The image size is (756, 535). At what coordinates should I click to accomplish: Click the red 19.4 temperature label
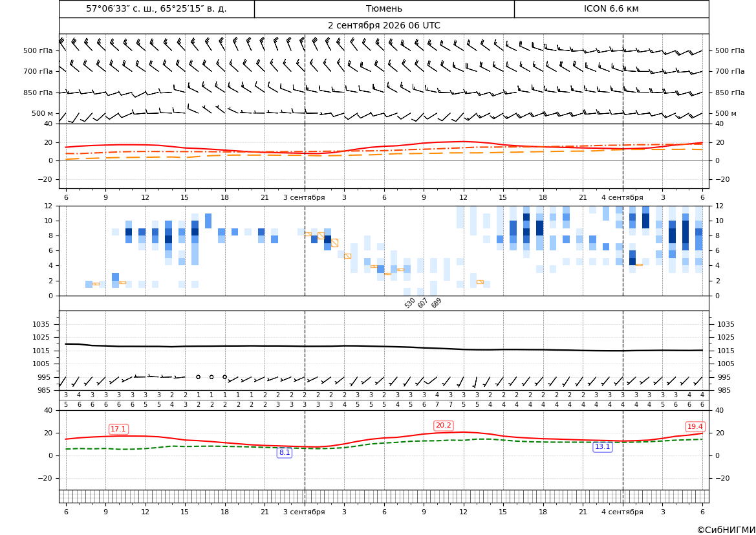point(695,426)
